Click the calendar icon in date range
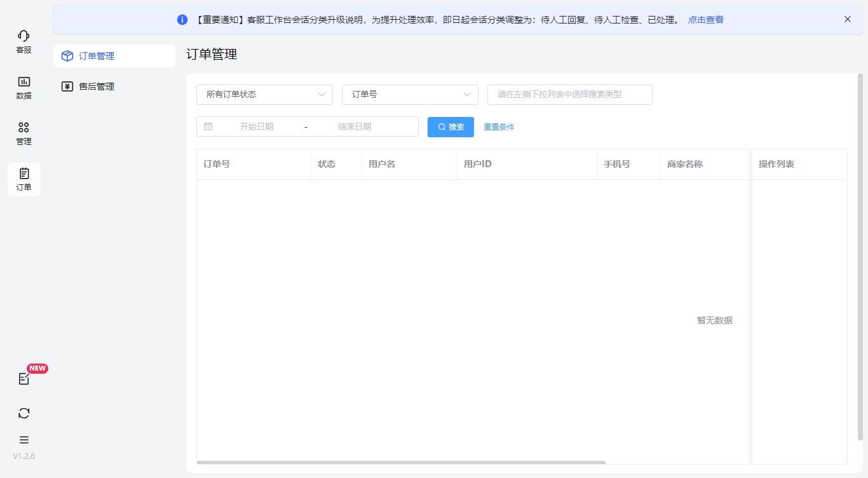This screenshot has width=868, height=478. [x=208, y=126]
